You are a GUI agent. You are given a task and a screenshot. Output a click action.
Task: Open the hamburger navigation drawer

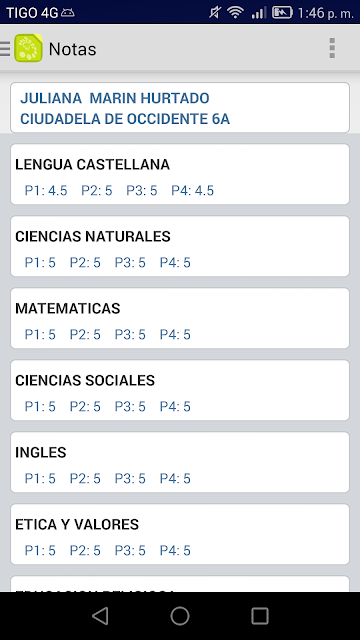tap(5, 49)
